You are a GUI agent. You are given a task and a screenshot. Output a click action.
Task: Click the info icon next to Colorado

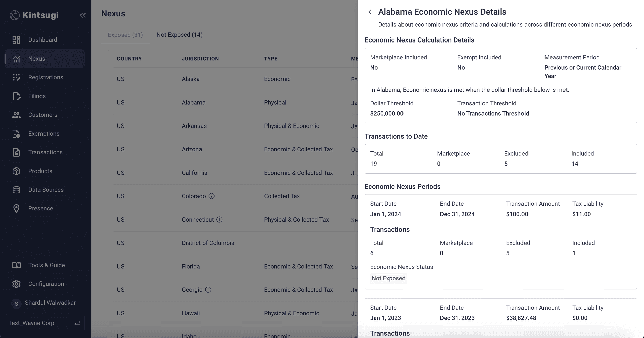click(212, 196)
